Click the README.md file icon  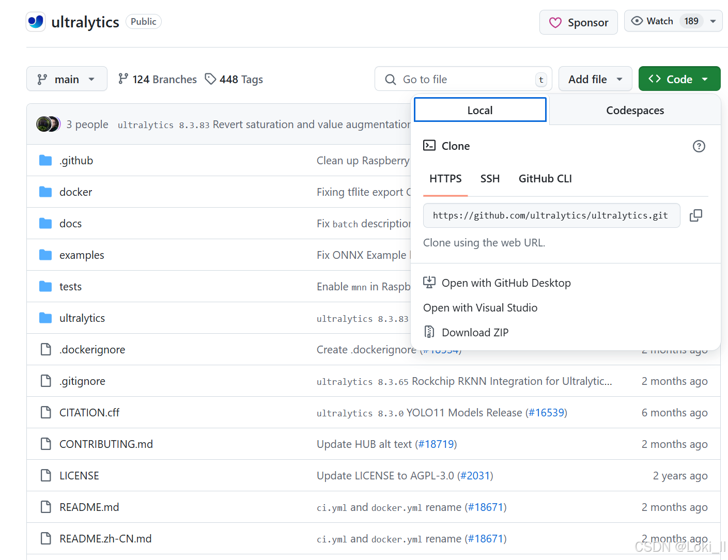click(x=46, y=507)
